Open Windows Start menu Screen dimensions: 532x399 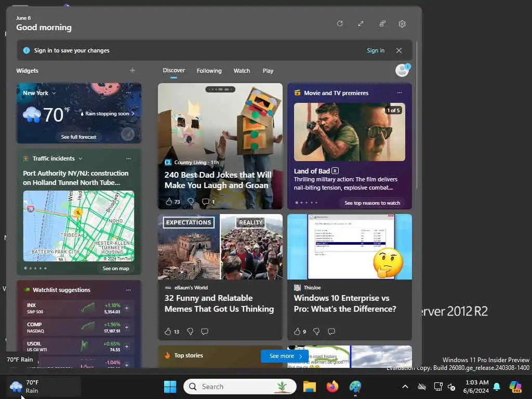[x=170, y=387]
